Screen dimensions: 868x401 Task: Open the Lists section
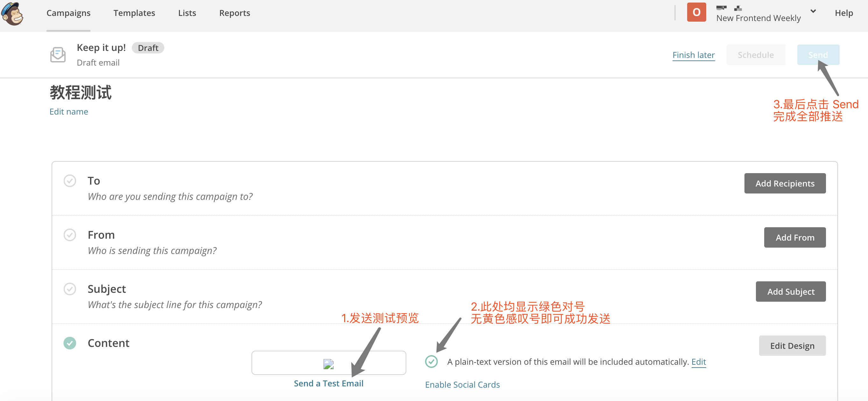pyautogui.click(x=187, y=13)
